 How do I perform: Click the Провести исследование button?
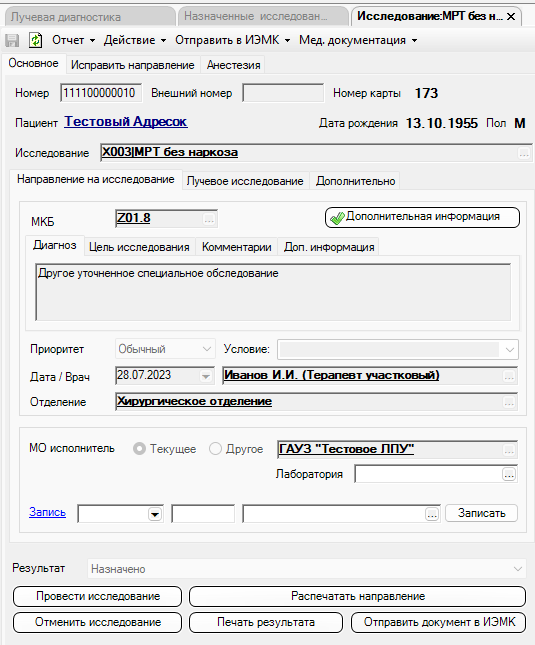coord(97,596)
